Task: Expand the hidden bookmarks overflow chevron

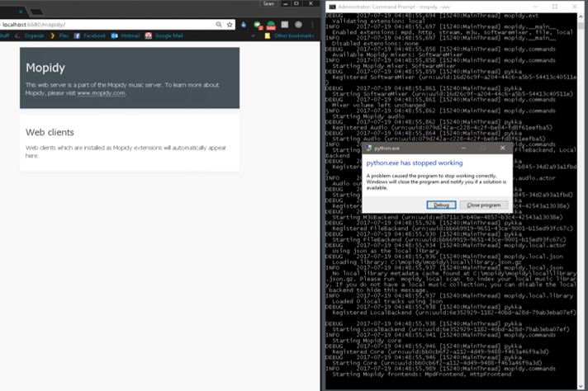Action: 254,35
